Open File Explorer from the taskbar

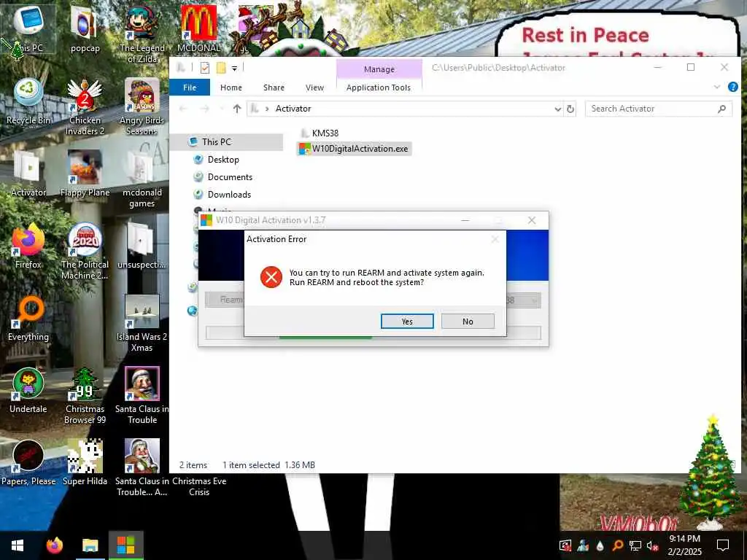point(90,545)
